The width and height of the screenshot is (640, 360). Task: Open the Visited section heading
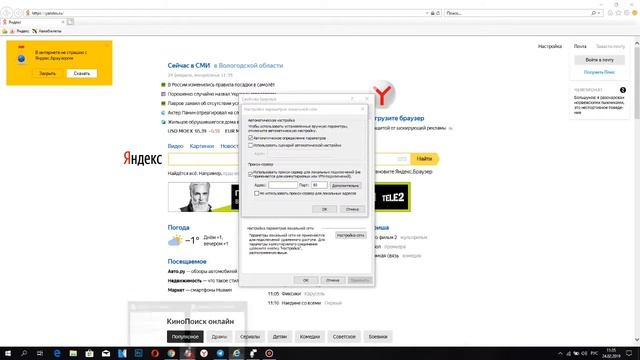187,261
